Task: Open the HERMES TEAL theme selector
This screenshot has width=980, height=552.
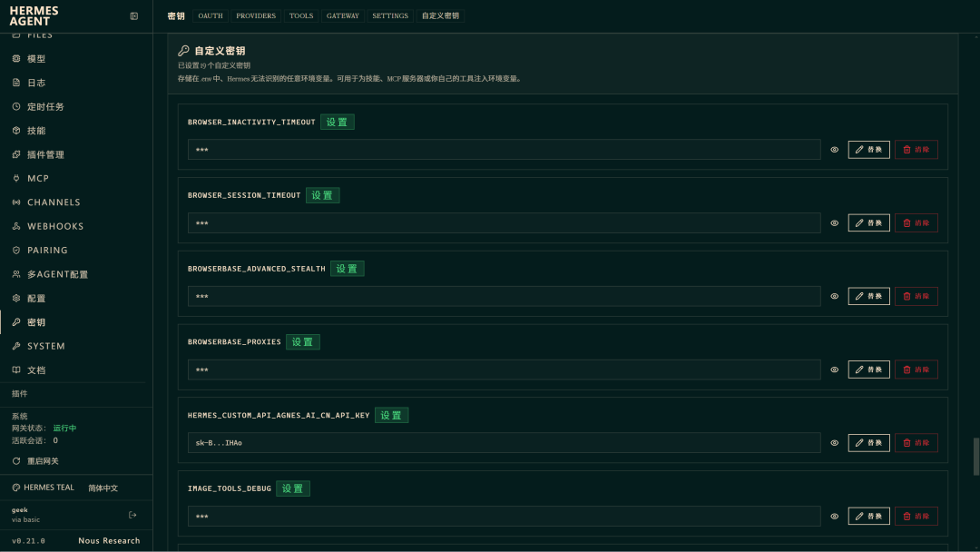Action: tap(44, 488)
